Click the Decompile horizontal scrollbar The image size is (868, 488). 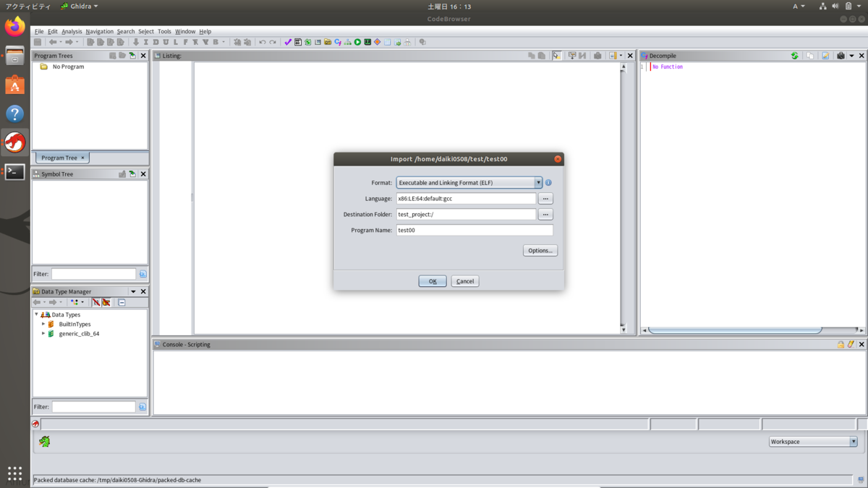click(x=735, y=330)
